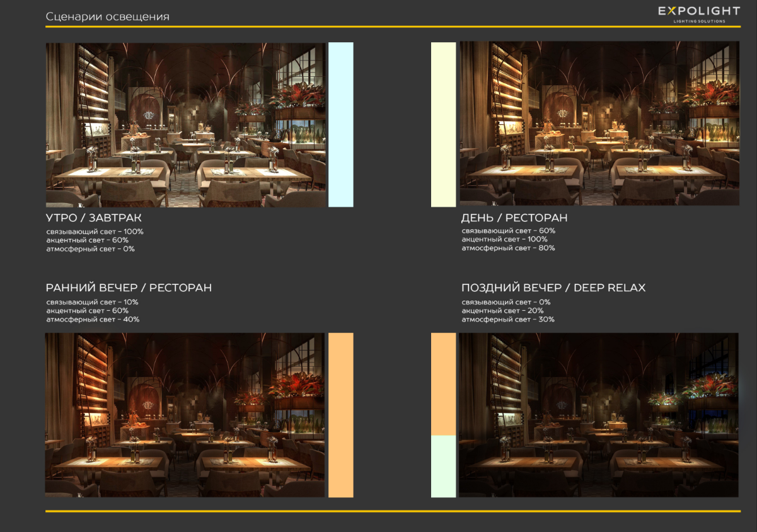Select the РАННИЙ ВЕЧЕР / РЕСТОРАН heading
757x532 pixels.
(129, 288)
